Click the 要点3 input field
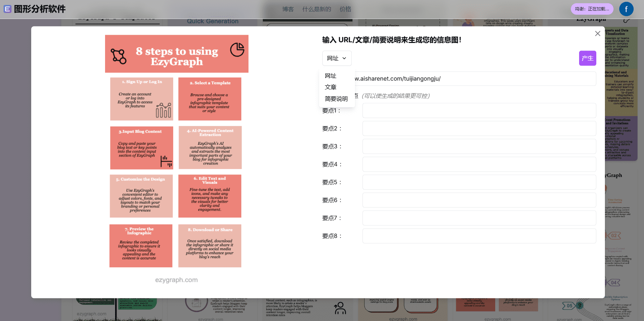The height and width of the screenshot is (321, 644). [x=479, y=146]
